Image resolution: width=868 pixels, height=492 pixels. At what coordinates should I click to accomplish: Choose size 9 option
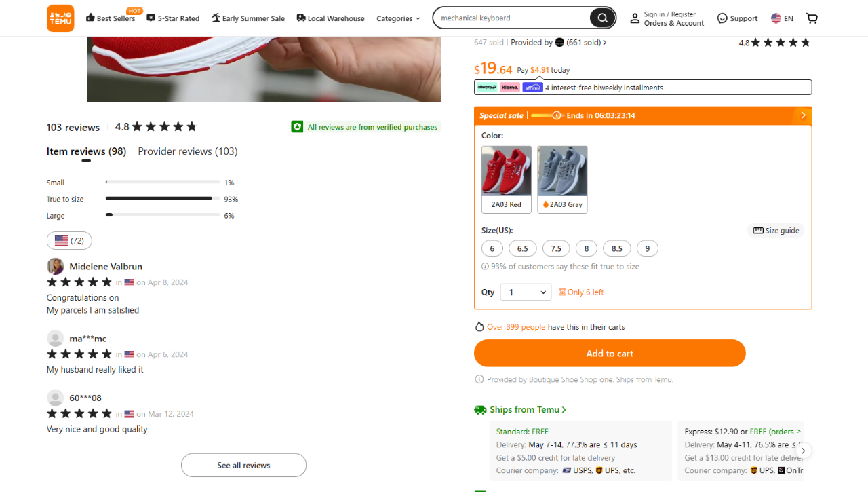pos(647,248)
